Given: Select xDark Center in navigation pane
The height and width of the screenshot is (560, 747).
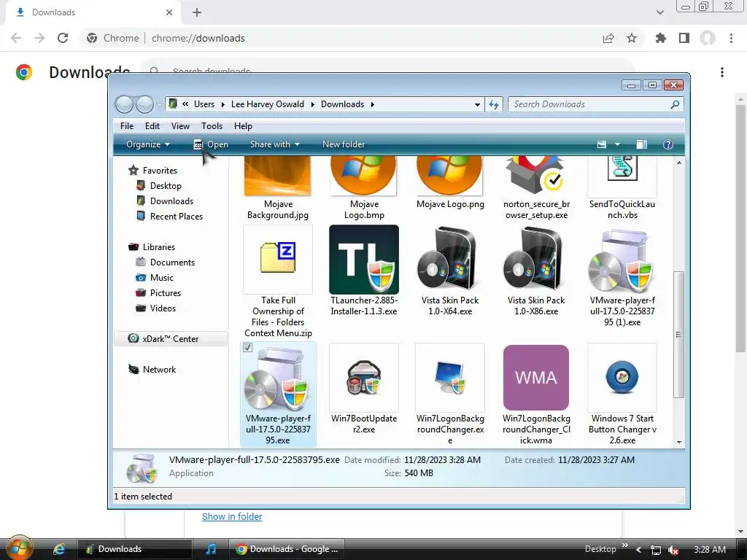Looking at the screenshot, I should [170, 338].
